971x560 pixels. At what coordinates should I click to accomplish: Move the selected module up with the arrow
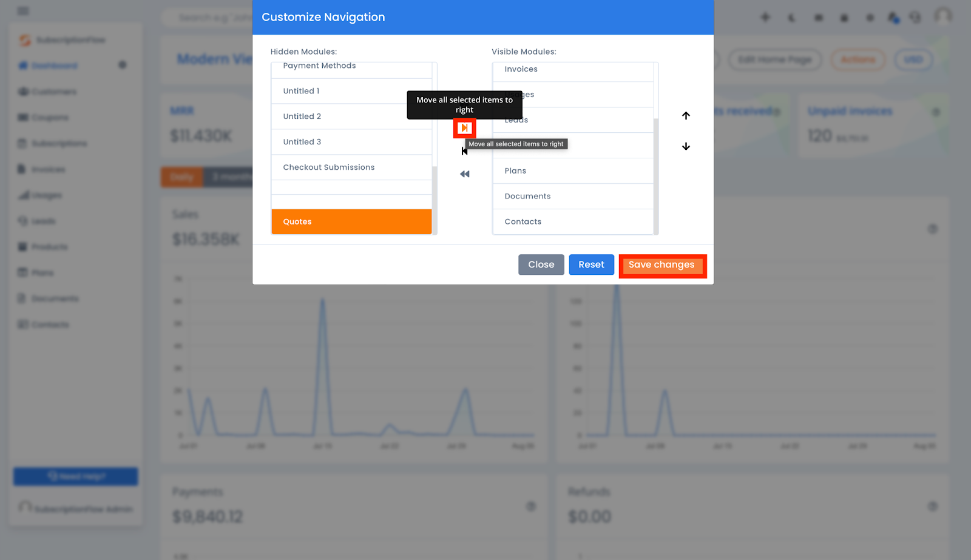tap(686, 116)
